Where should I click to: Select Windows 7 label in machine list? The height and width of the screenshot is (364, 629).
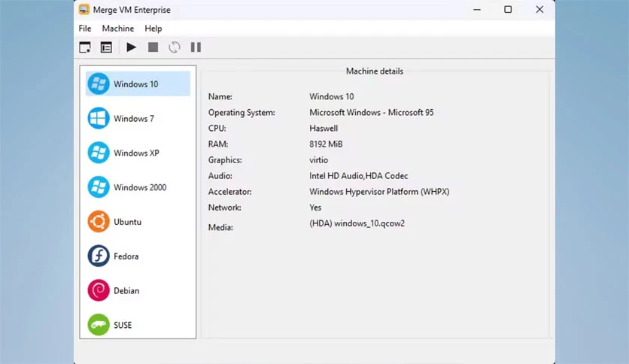[x=134, y=119]
